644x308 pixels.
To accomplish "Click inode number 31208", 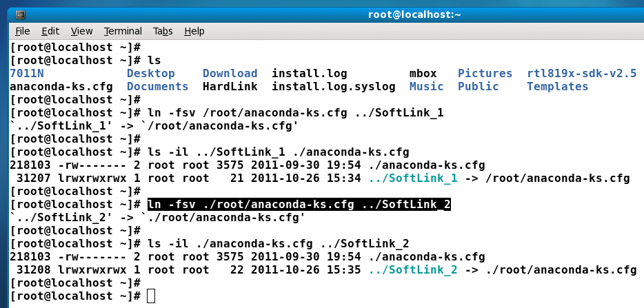I will [34, 270].
